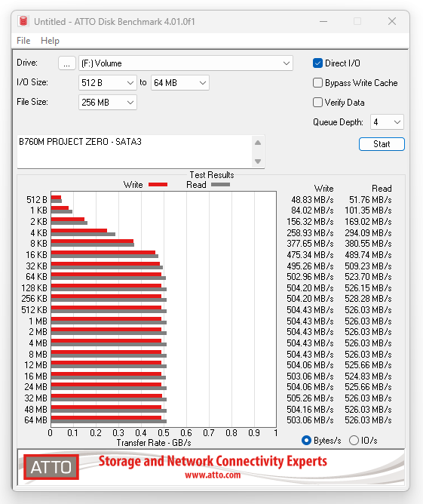
Task: Select the Bytes/s radio button
Action: pos(306,441)
